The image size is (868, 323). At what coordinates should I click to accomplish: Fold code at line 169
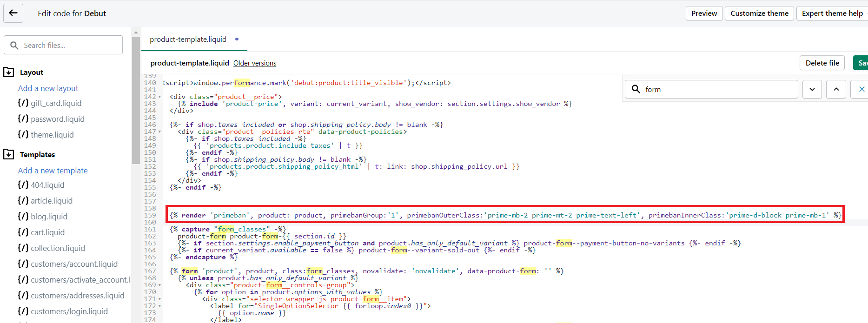(x=159, y=285)
